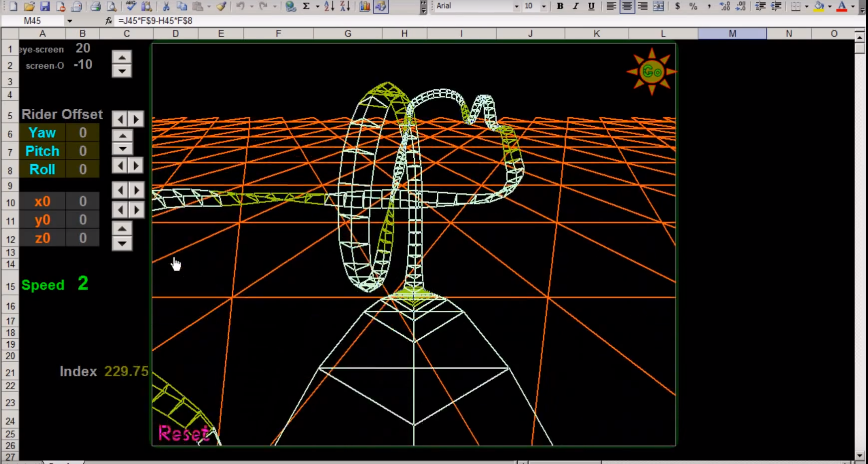868x464 pixels.
Task: Select the Speed value cell 2
Action: coord(83,284)
